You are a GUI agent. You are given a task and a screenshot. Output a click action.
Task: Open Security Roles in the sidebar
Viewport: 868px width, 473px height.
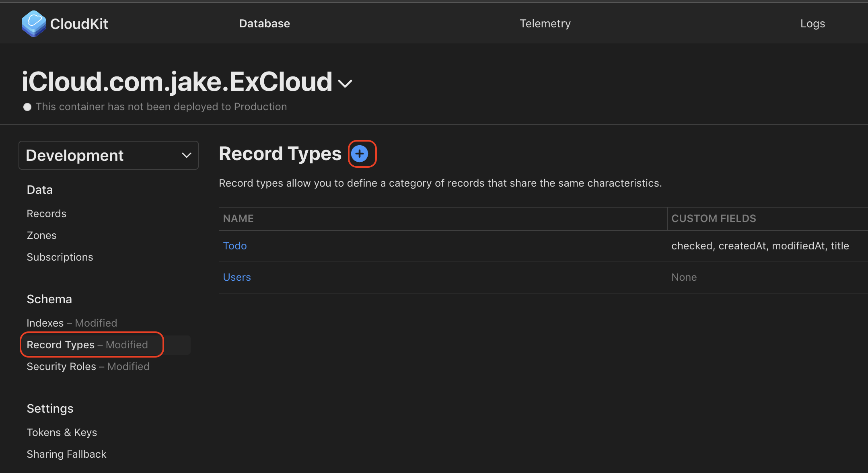[62, 366]
